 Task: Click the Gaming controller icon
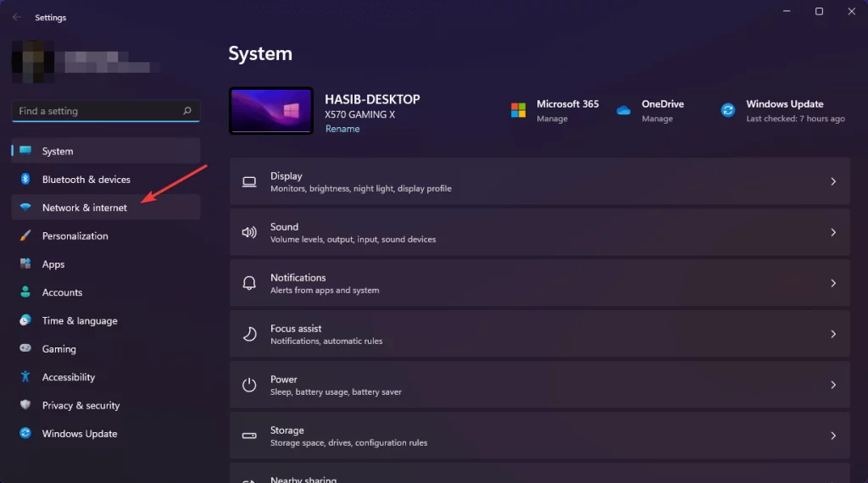click(25, 348)
